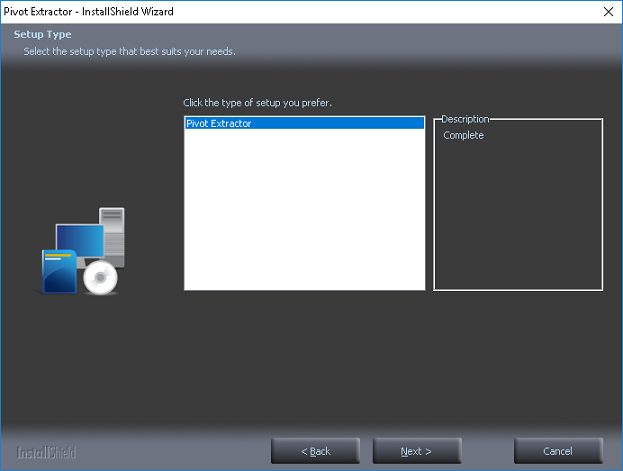The image size is (623, 471).
Task: Return with the Back button
Action: click(315, 451)
